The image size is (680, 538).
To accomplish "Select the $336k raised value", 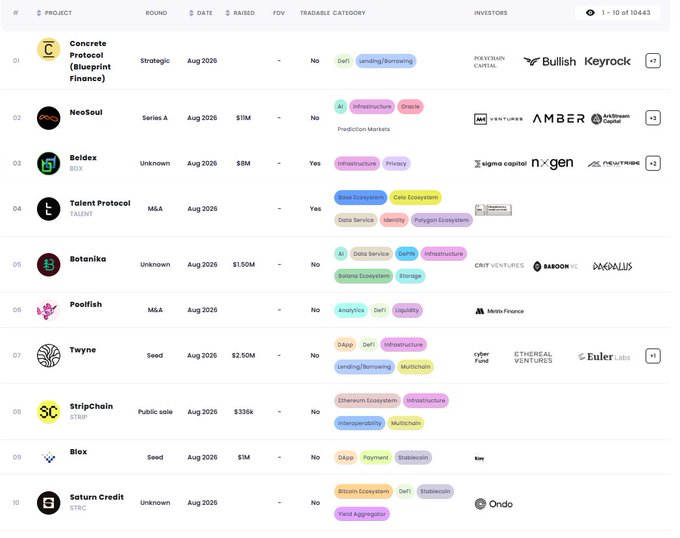I will tap(244, 412).
